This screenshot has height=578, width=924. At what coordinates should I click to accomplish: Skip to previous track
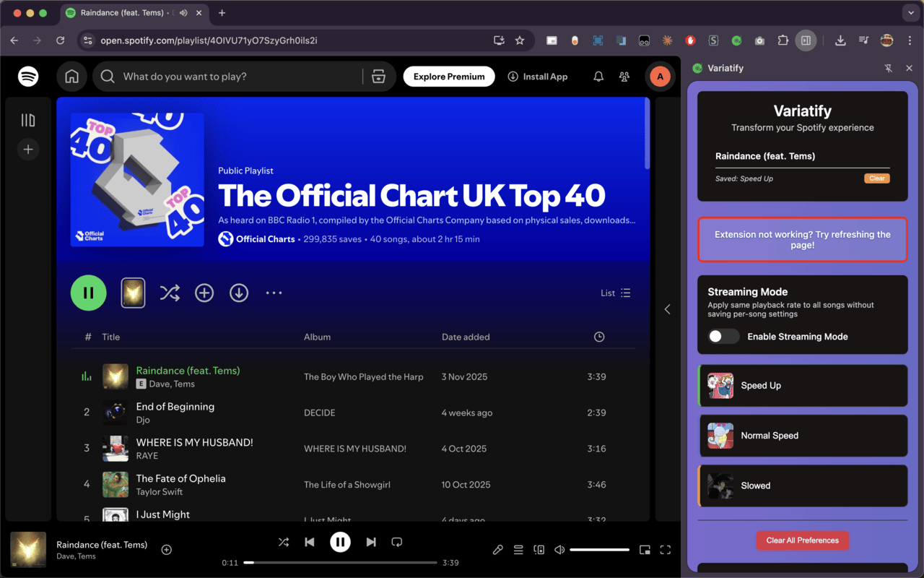(310, 542)
